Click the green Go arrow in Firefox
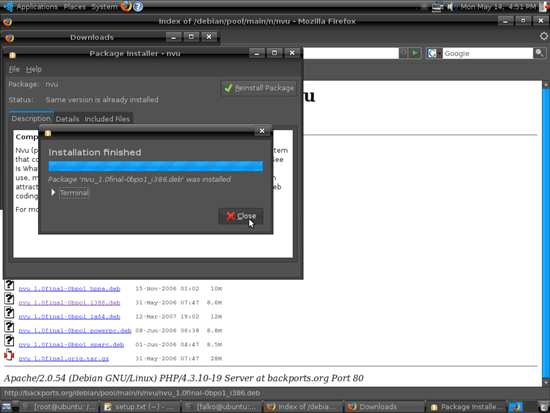The image size is (550, 413). 415,53
